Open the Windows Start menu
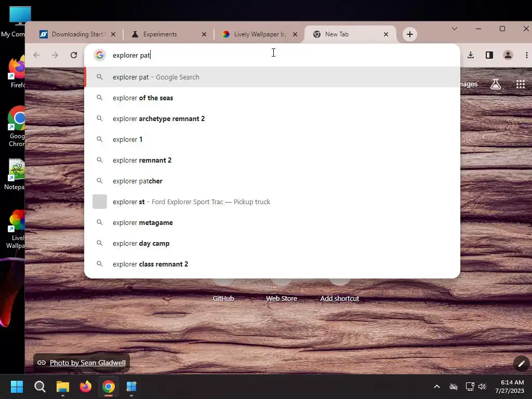The image size is (532, 399). (17, 387)
